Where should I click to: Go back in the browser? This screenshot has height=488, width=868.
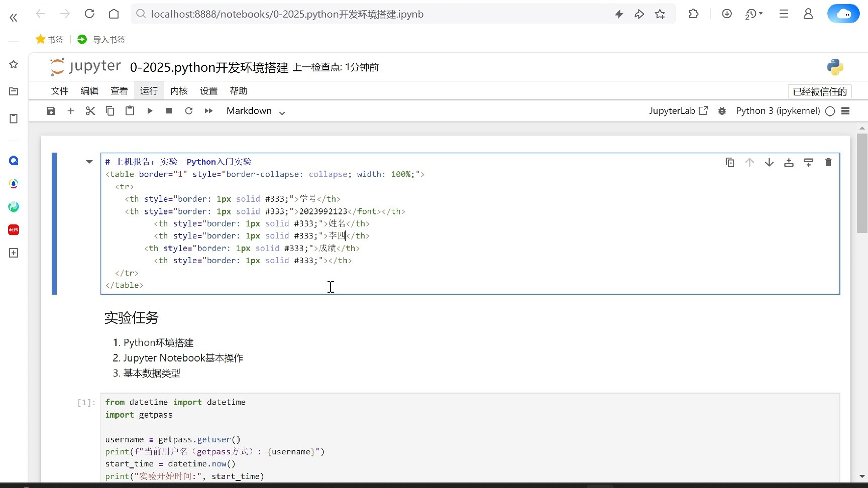pyautogui.click(x=41, y=14)
